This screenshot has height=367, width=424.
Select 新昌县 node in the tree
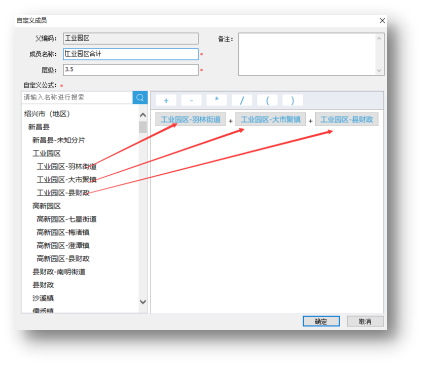tap(39, 127)
